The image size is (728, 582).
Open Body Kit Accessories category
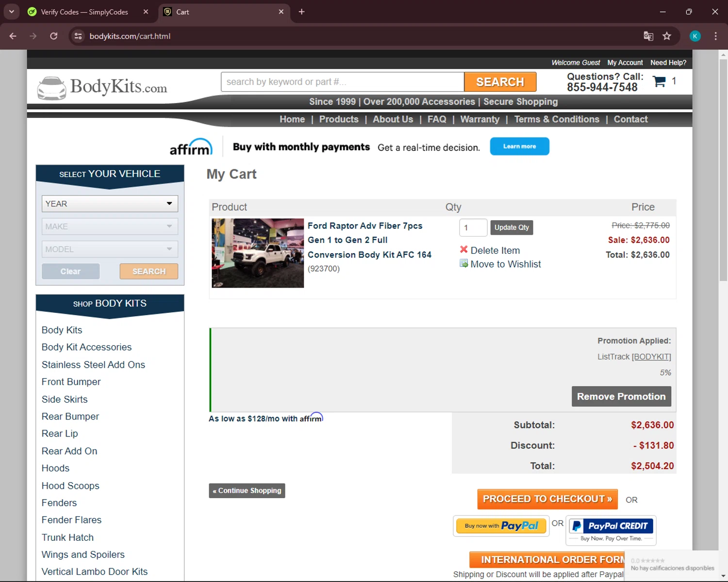tap(86, 347)
